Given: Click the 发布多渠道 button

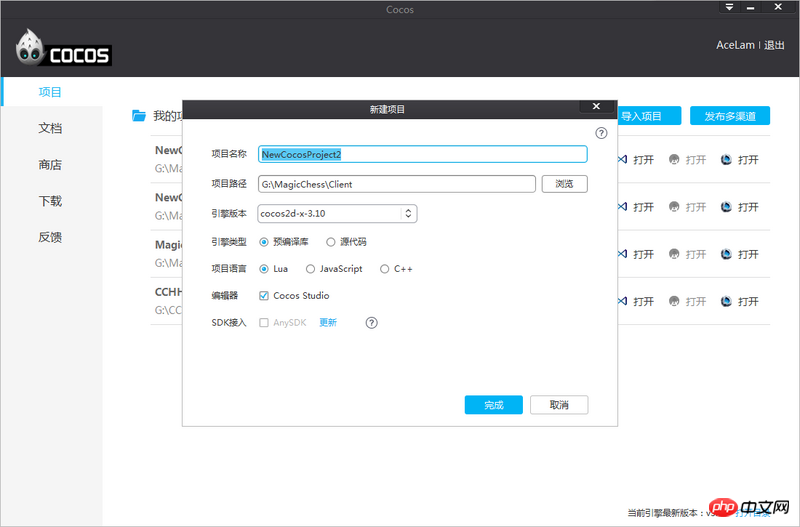Looking at the screenshot, I should [x=730, y=116].
